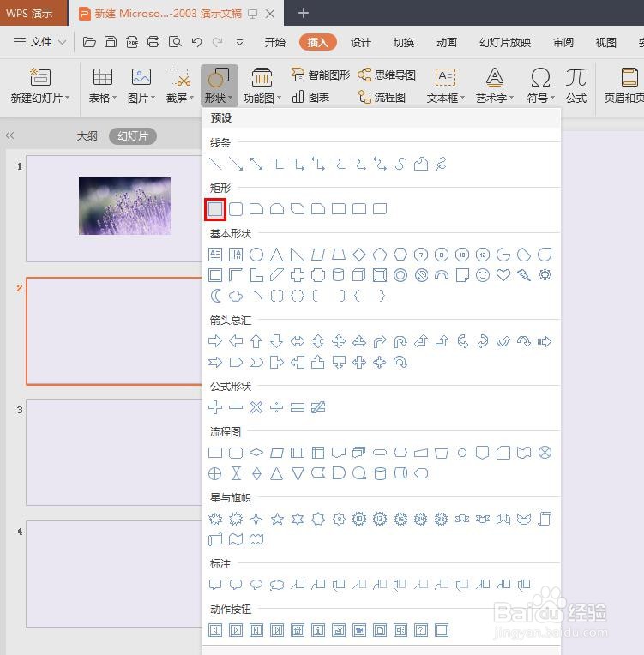The image size is (644, 655).
Task: Choose the cloud callout under 标注
Action: pyautogui.click(x=277, y=585)
